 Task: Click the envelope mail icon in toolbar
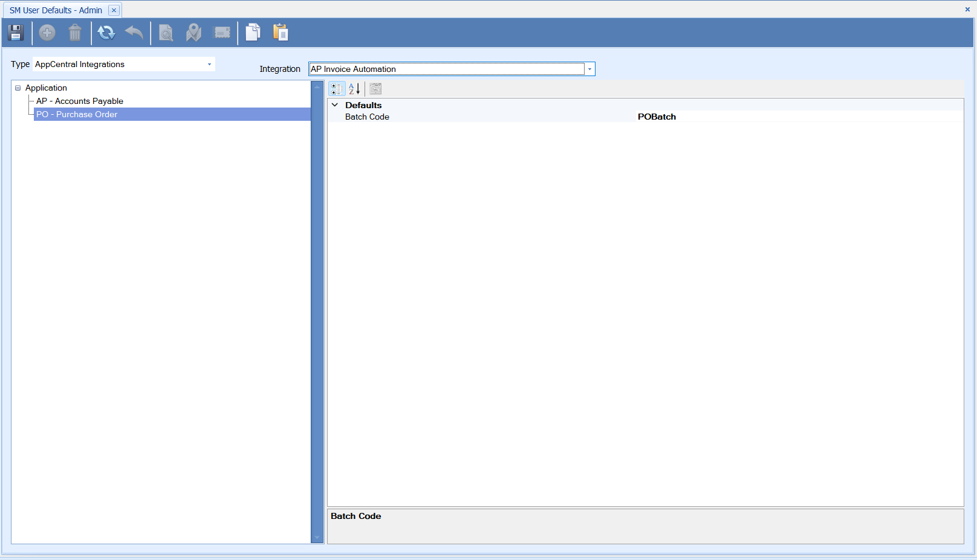222,33
